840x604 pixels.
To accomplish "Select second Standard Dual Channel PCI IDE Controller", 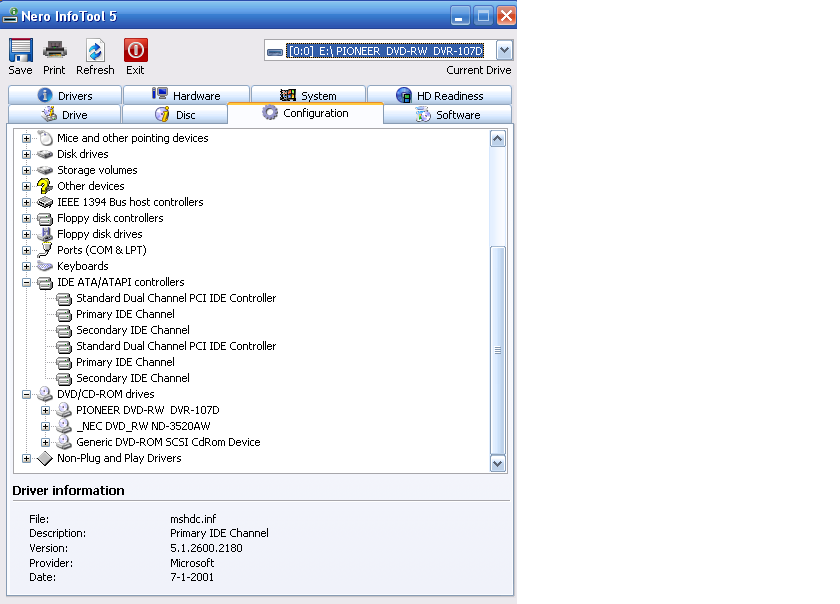I will tap(176, 346).
